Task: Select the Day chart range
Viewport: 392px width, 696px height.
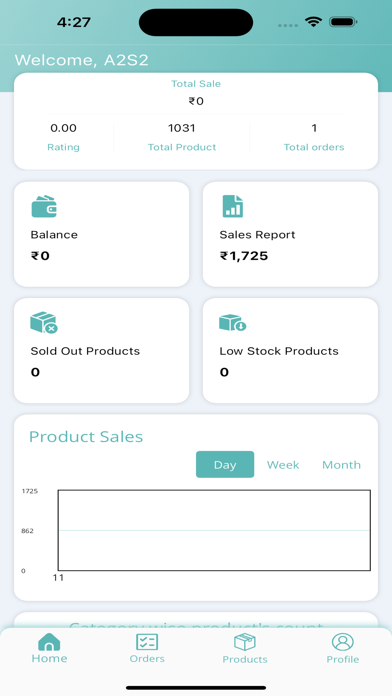Action: click(225, 464)
